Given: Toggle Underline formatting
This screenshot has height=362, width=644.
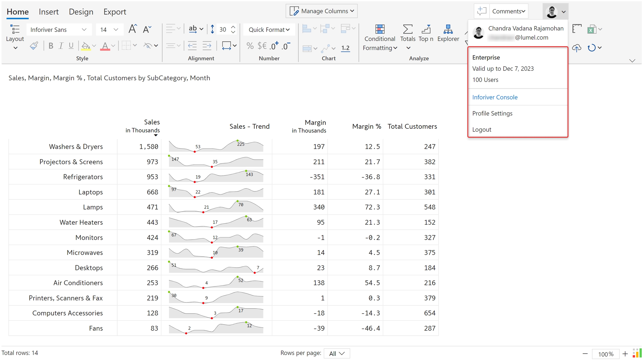Looking at the screenshot, I should coord(71,46).
